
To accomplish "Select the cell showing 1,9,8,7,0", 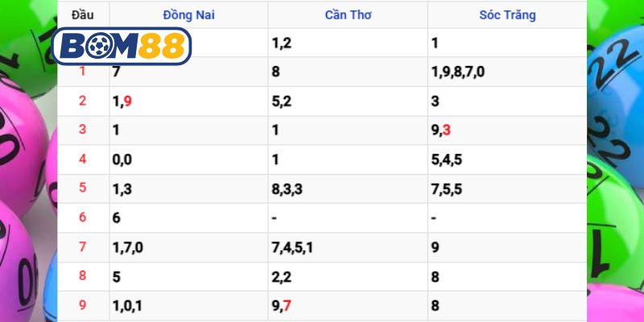I will (458, 72).
